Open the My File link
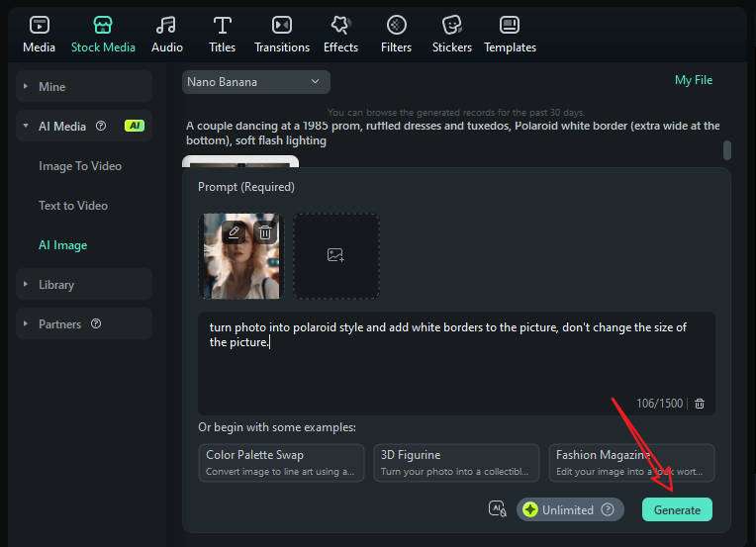Image resolution: width=756 pixels, height=547 pixels. 694,80
